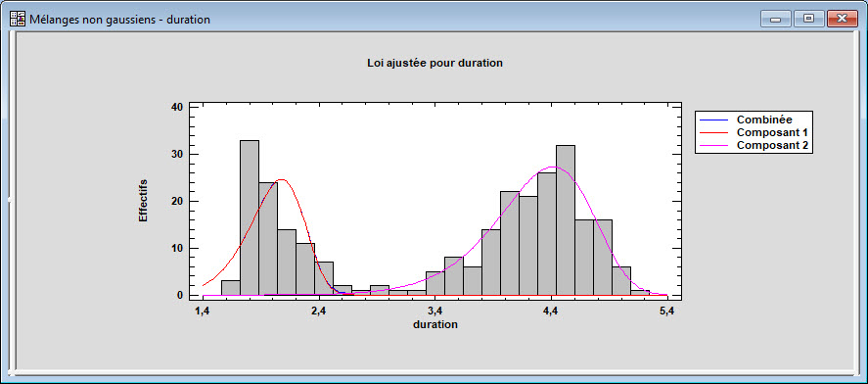Click the y-axis tick label 10
The image size is (868, 384).
(176, 249)
